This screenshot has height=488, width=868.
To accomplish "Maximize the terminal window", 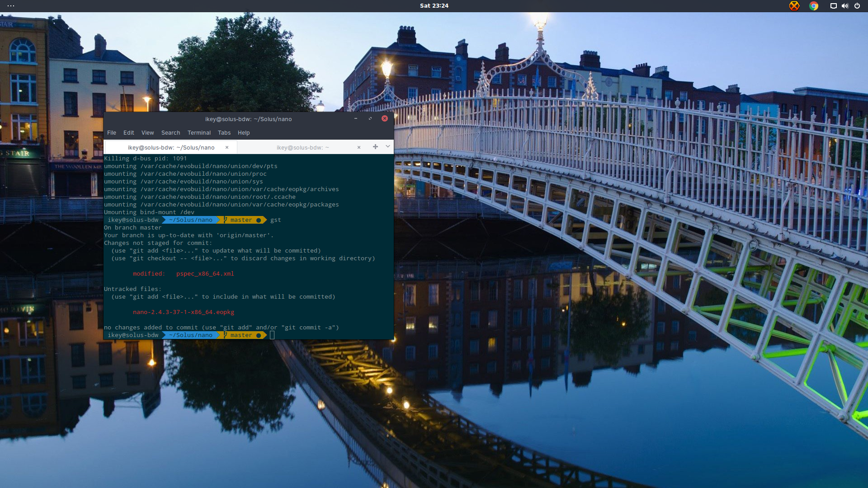I will [x=370, y=119].
